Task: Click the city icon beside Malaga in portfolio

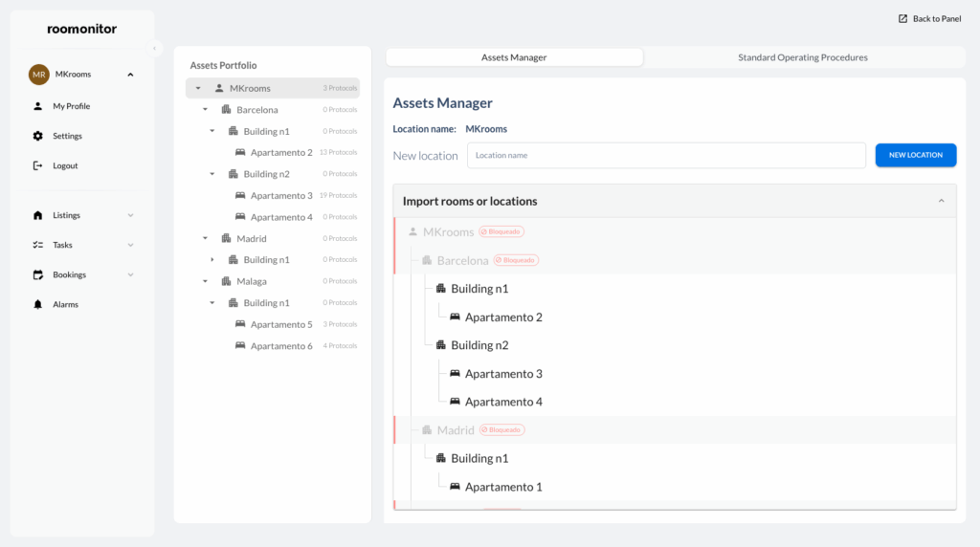Action: click(226, 281)
